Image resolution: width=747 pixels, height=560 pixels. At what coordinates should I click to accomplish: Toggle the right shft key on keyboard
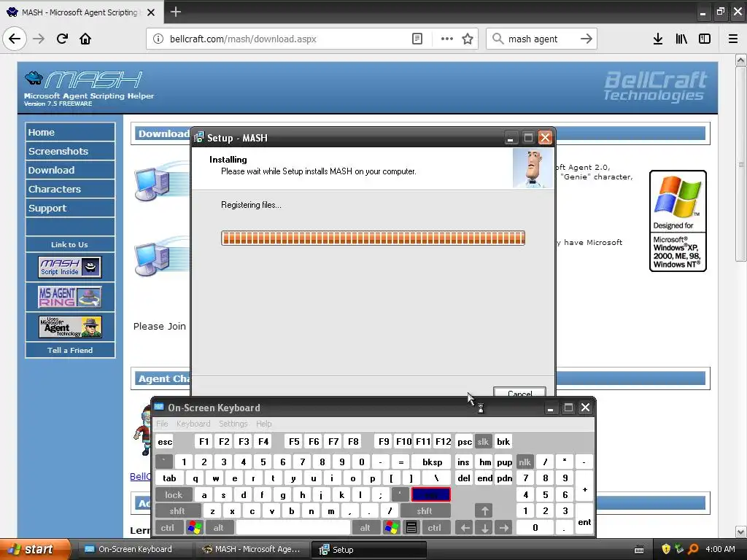[425, 511]
